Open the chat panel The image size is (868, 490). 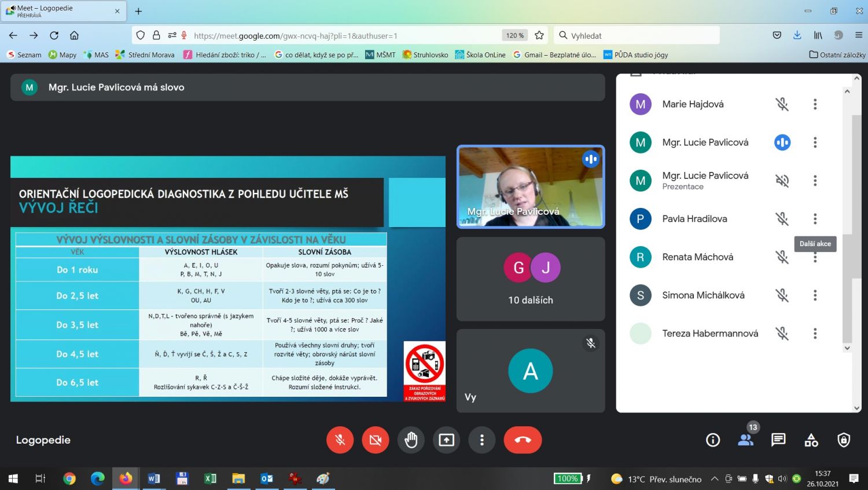[778, 440]
